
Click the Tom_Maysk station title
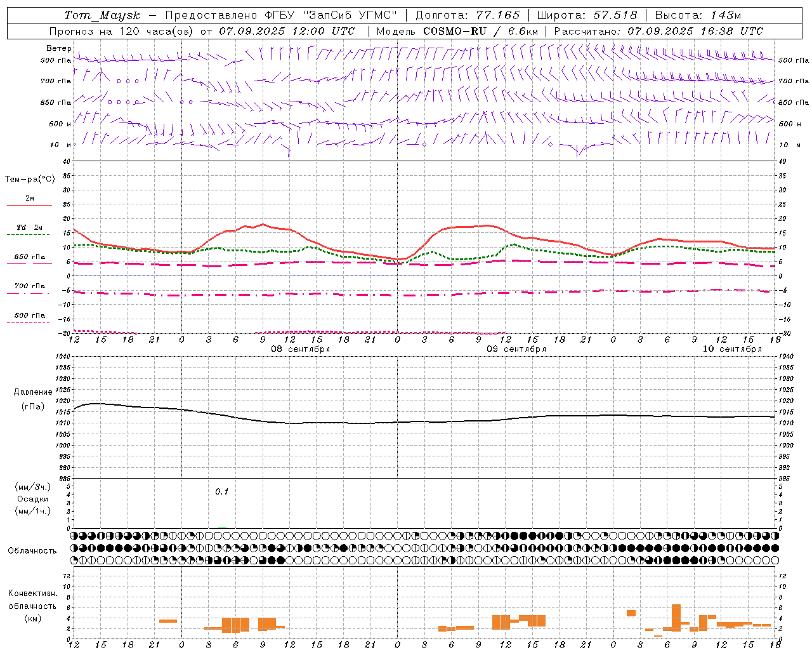(x=101, y=15)
